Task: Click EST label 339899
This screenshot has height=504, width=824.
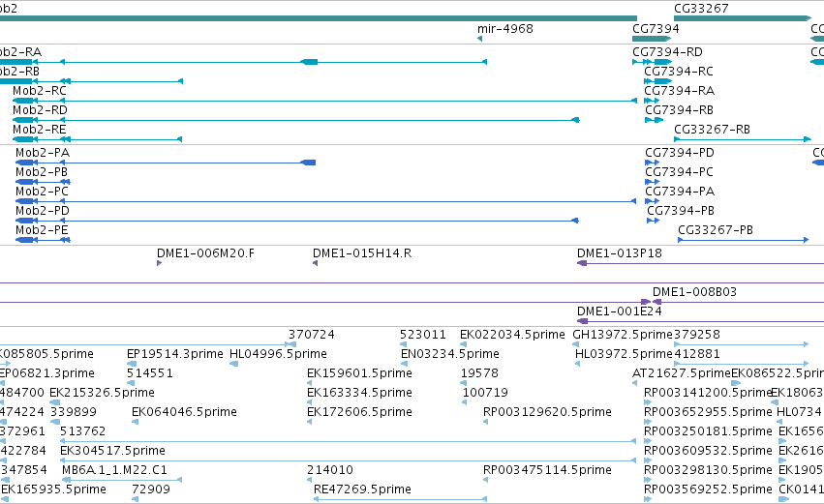Action: pos(74,413)
